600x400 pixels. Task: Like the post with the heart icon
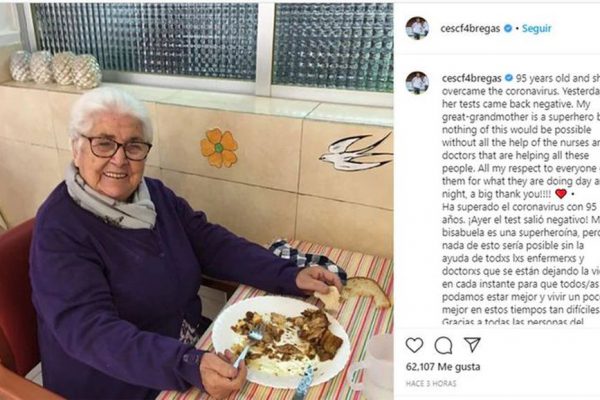click(x=414, y=345)
